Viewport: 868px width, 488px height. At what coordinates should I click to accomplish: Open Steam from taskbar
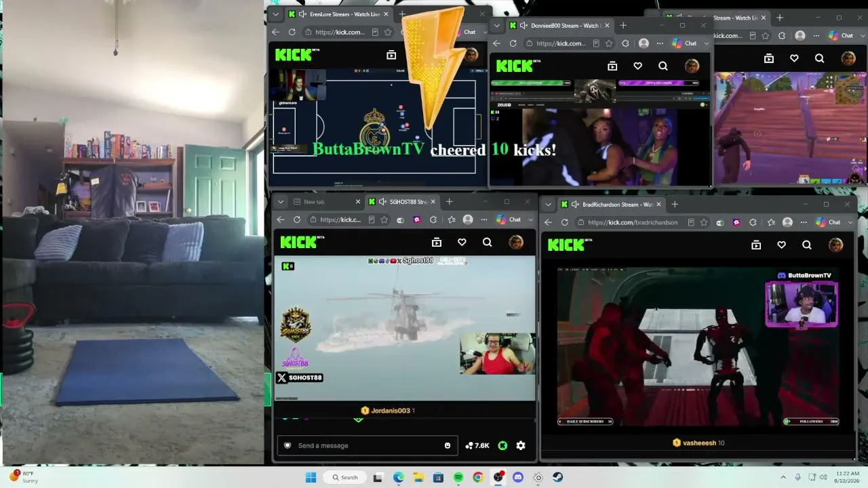(558, 477)
